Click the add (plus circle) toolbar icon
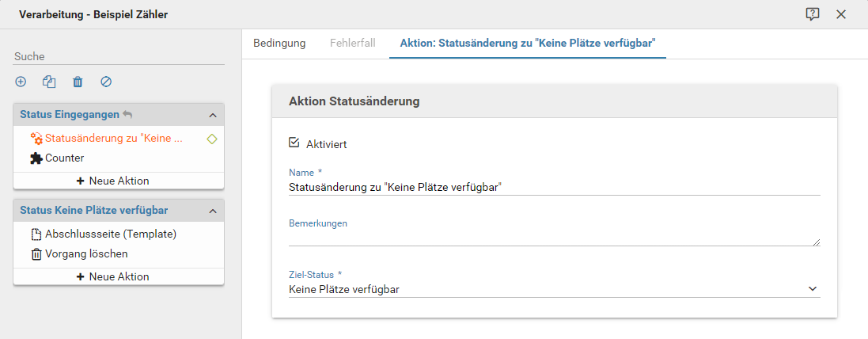The width and height of the screenshot is (868, 339). [x=21, y=82]
